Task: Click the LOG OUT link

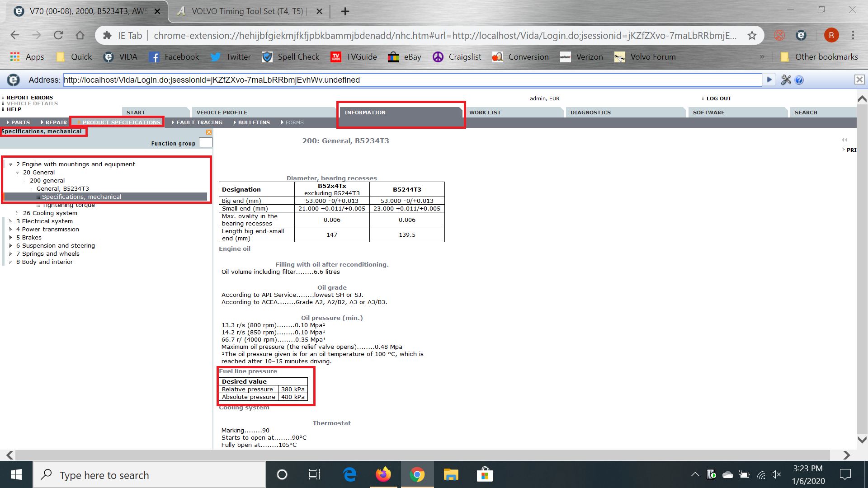Action: 718,99
